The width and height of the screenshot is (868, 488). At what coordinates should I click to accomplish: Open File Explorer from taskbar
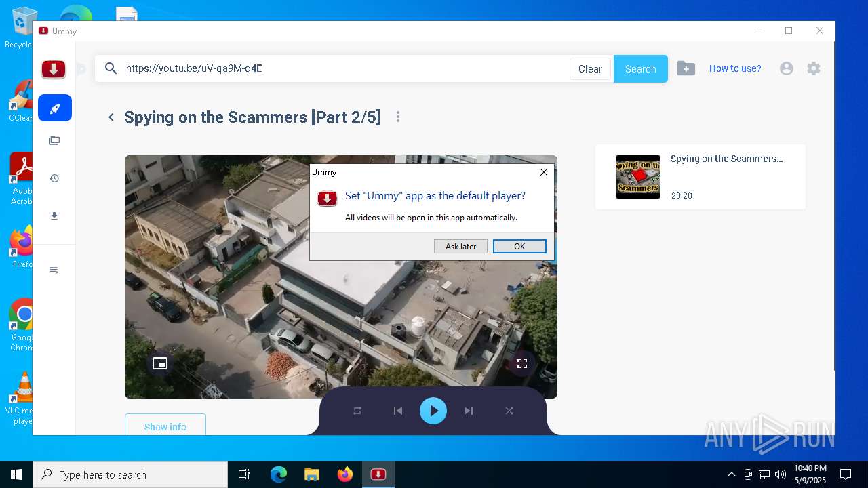coord(311,474)
